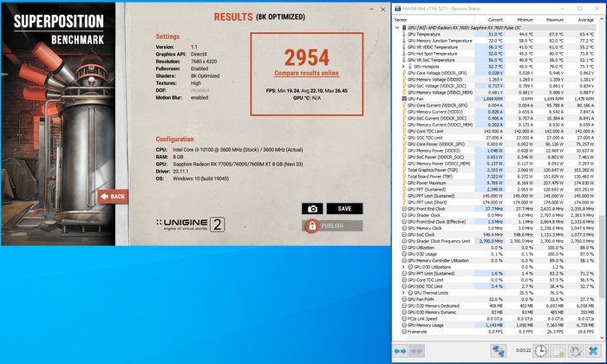Minimize the Superposition results window

click(x=372, y=9)
